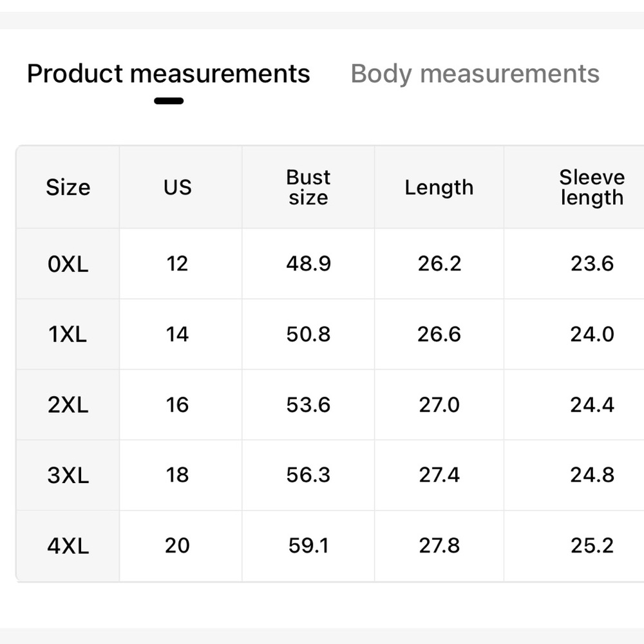This screenshot has width=644, height=644.
Task: Select the 0XL size row label
Action: 68,263
